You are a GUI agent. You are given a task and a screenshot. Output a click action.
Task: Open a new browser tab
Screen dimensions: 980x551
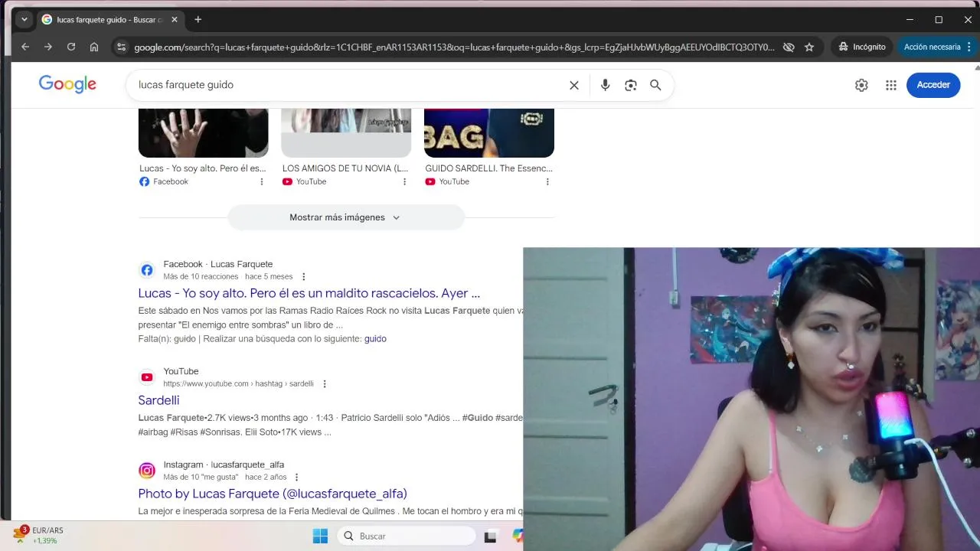click(198, 19)
